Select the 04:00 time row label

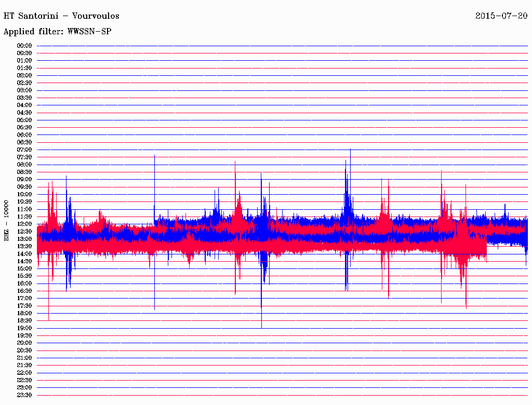pyautogui.click(x=24, y=105)
